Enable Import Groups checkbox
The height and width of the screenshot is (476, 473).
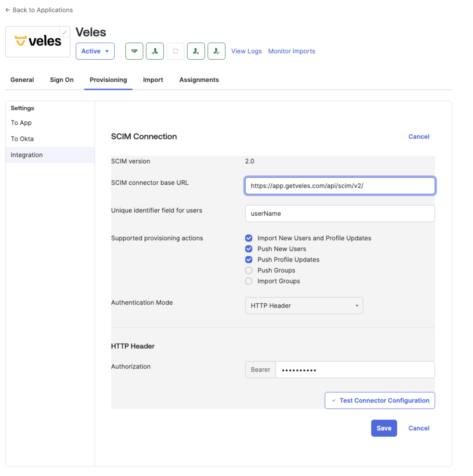(249, 281)
